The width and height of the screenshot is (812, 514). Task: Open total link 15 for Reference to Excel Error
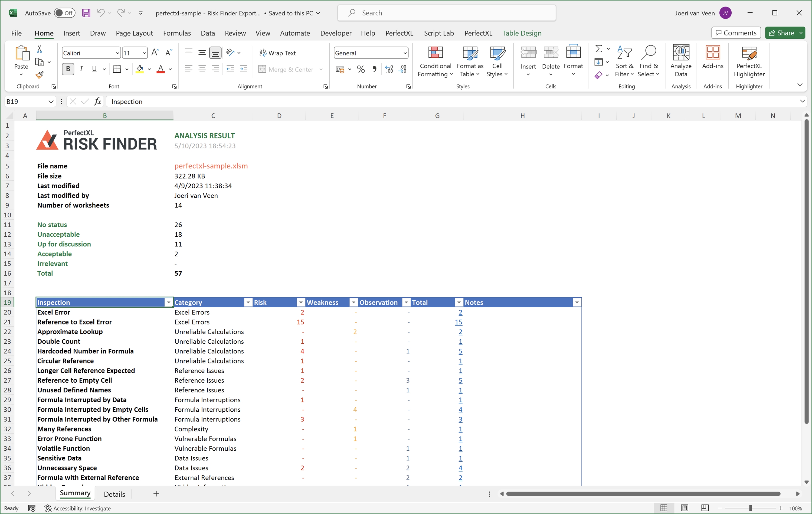[x=458, y=322]
